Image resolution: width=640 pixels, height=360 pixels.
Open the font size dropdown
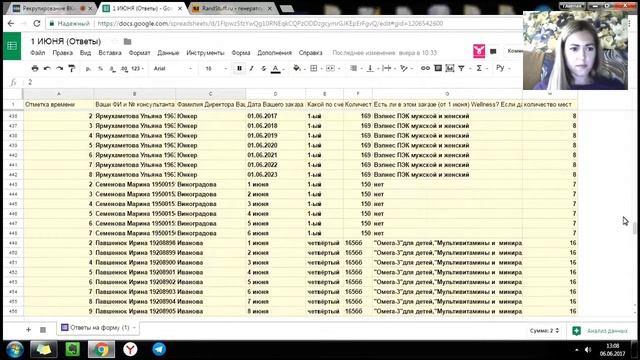[216, 69]
